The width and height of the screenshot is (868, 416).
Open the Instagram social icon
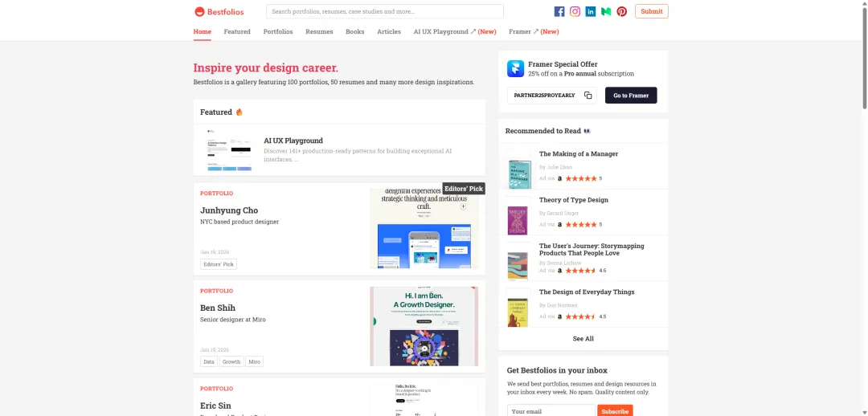point(575,11)
